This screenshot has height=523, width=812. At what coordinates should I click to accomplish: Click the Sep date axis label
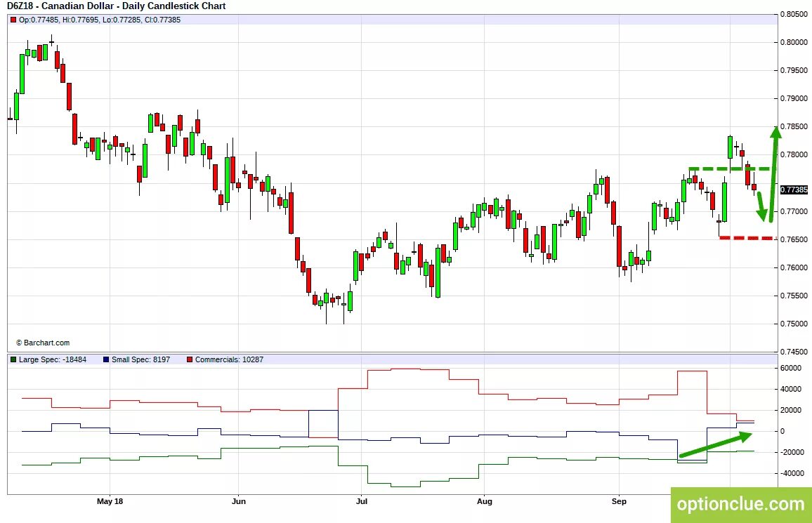pyautogui.click(x=619, y=501)
